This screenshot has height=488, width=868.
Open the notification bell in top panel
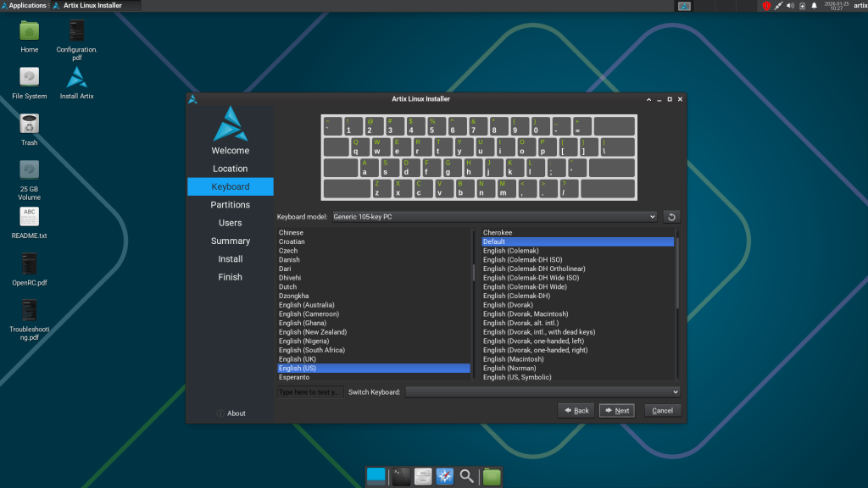(x=814, y=6)
